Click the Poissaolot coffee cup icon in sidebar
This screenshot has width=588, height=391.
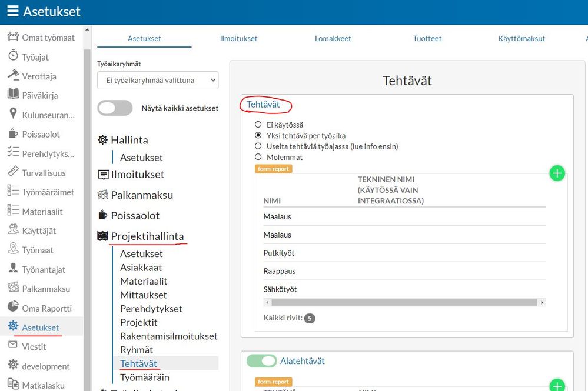13,132
